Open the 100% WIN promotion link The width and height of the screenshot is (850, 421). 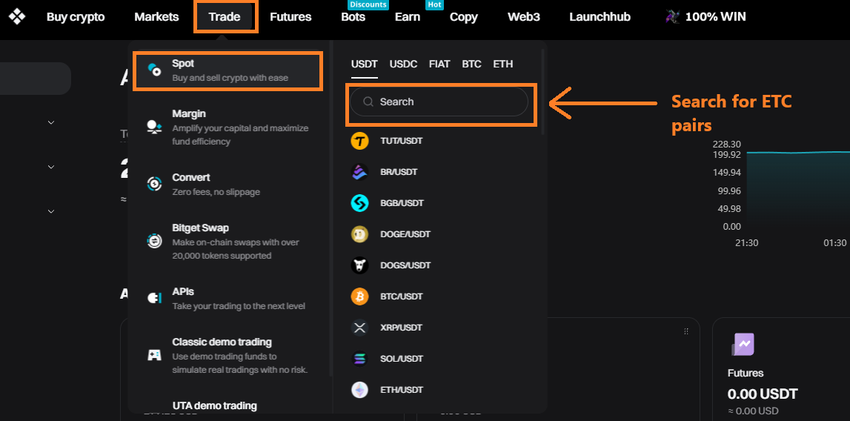pos(715,17)
